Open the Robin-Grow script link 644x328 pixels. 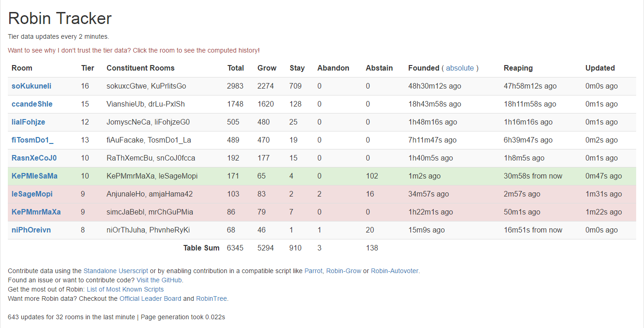[344, 271]
